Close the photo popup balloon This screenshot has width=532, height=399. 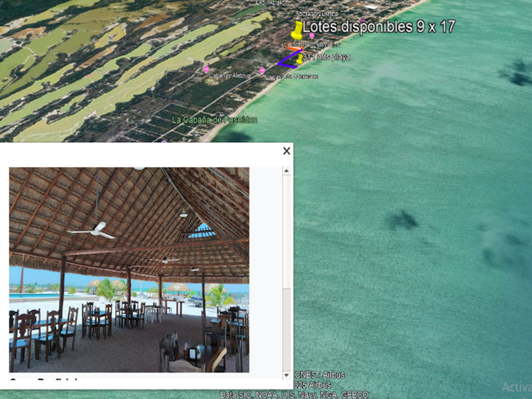[x=286, y=151]
